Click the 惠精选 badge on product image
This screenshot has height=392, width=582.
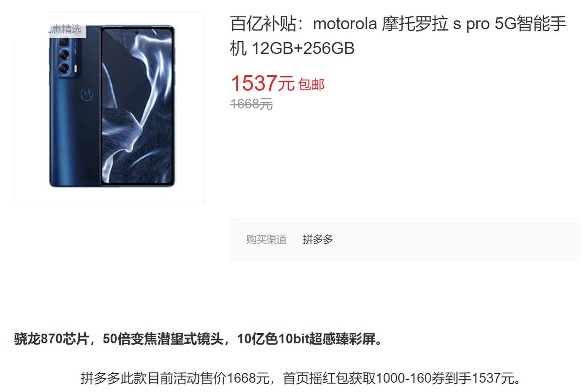[67, 29]
